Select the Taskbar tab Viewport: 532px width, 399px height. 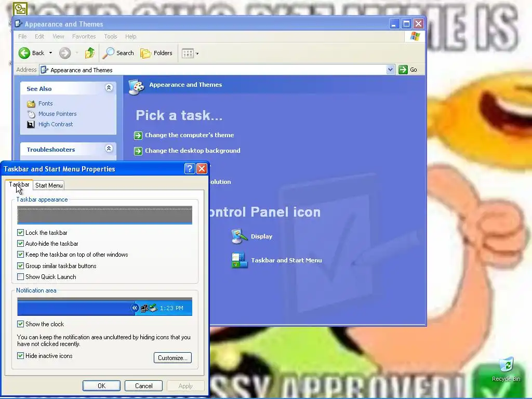point(19,184)
